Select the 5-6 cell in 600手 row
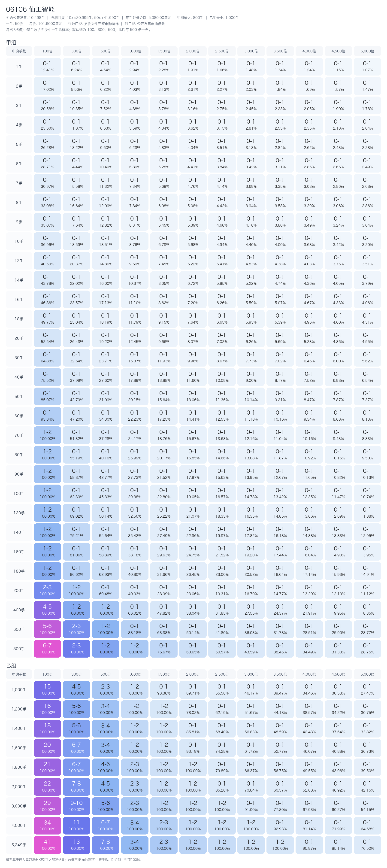Screen dimensions: 387x868 coord(47,629)
